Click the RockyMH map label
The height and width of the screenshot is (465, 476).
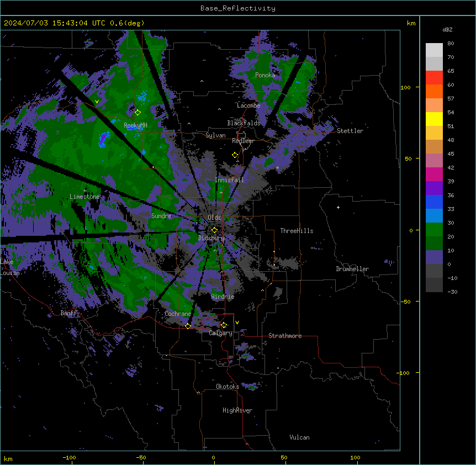coord(135,125)
